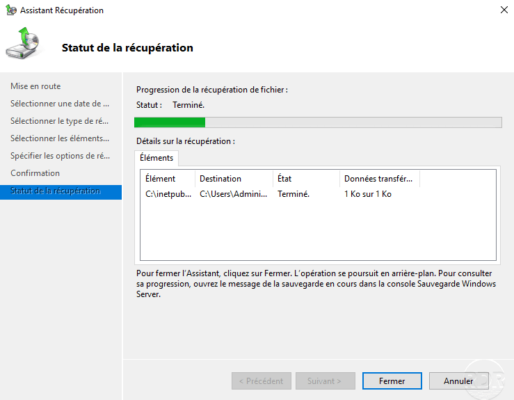Select the highlighted Statut de la récupération step

pyautogui.click(x=61, y=192)
